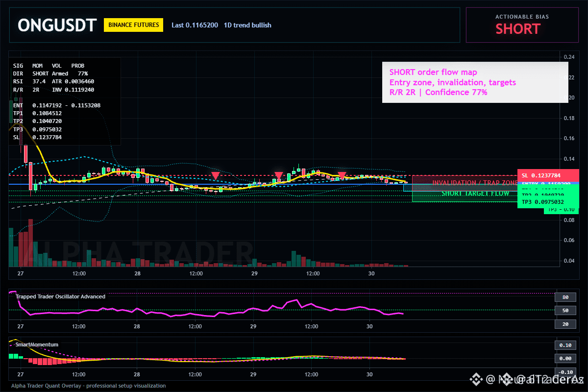Click the red SHORT actionable bias text
This screenshot has width=588, height=392.
pyautogui.click(x=518, y=29)
